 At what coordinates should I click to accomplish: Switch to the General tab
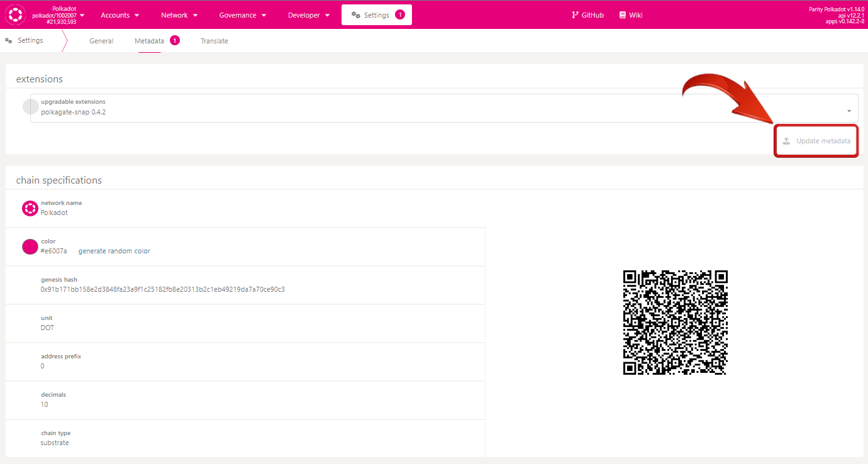(101, 41)
